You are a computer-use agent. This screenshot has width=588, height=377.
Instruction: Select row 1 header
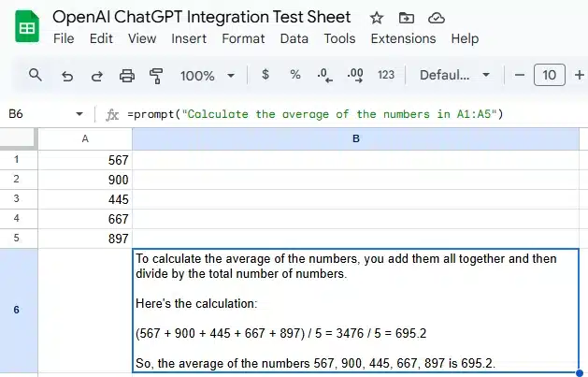click(17, 160)
